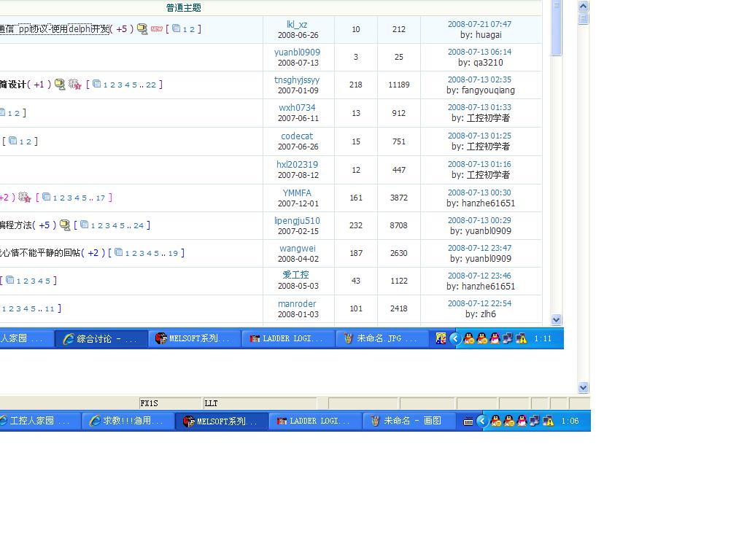Viewport: 747px width, 560px height.
Task: Click the keyboard language bar icon in tray
Action: click(468, 421)
